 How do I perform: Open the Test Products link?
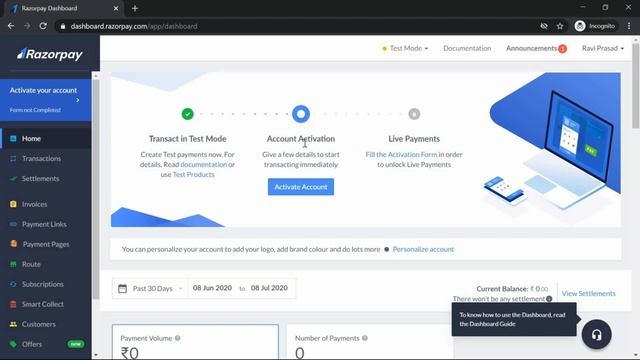(193, 174)
